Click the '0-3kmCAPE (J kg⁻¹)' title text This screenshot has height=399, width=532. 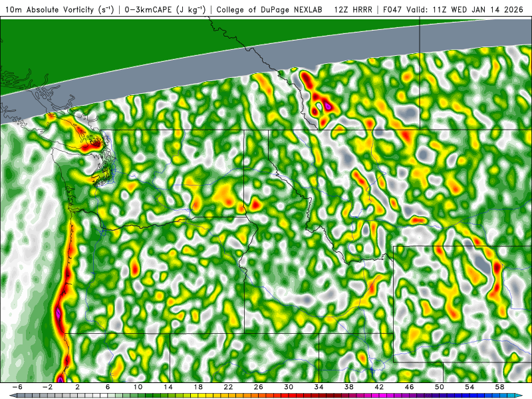click(165, 9)
